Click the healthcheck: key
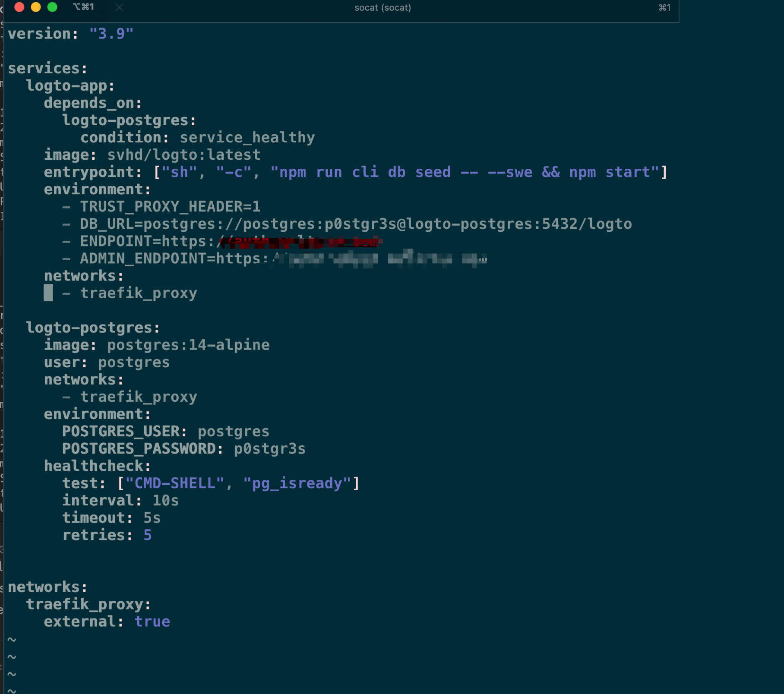The width and height of the screenshot is (784, 694). [97, 465]
